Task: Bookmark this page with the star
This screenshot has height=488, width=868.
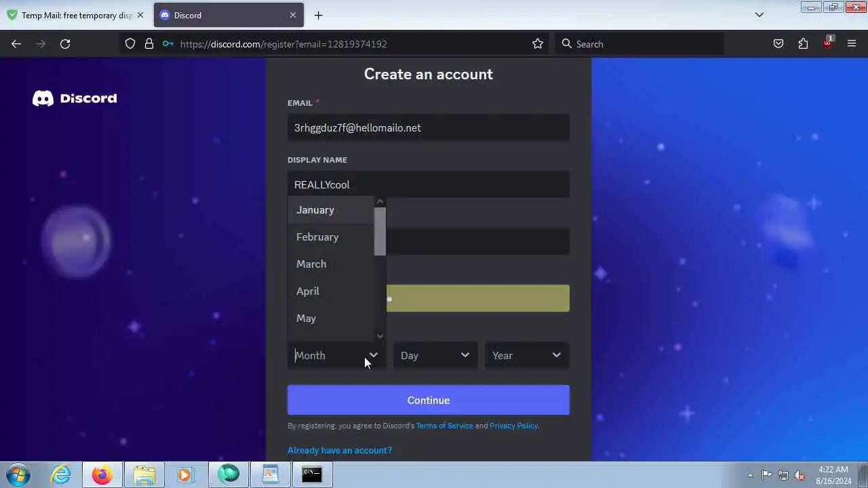Action: [x=538, y=44]
